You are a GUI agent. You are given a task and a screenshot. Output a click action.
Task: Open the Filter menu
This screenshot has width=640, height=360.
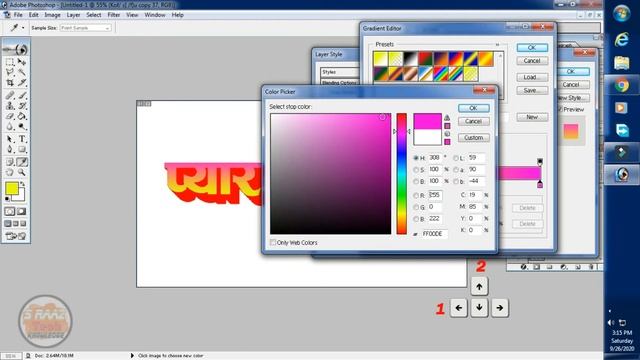click(x=113, y=15)
